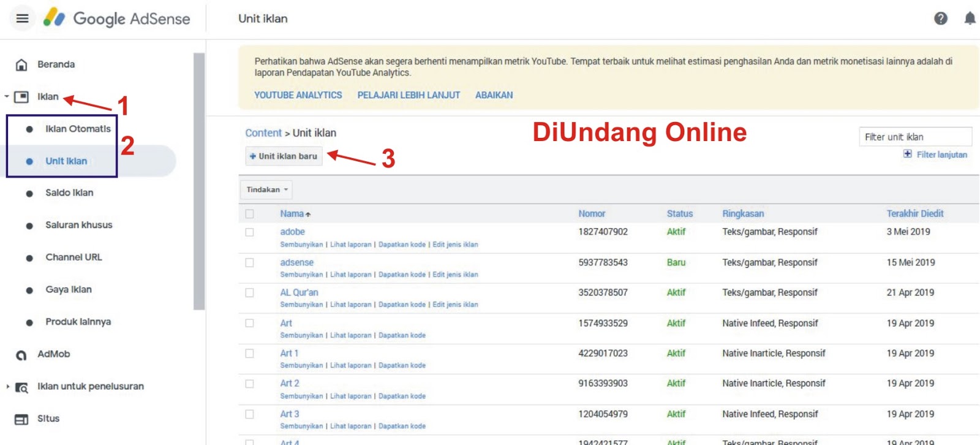Click Sembunyikan for Art 3 unit
This screenshot has width=980, height=445.
coord(301,426)
